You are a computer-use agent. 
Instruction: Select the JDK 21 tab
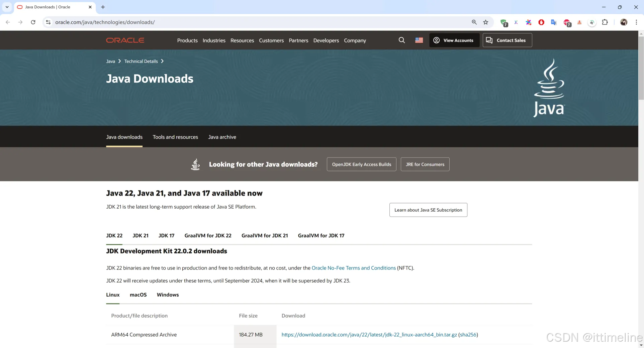coord(141,236)
